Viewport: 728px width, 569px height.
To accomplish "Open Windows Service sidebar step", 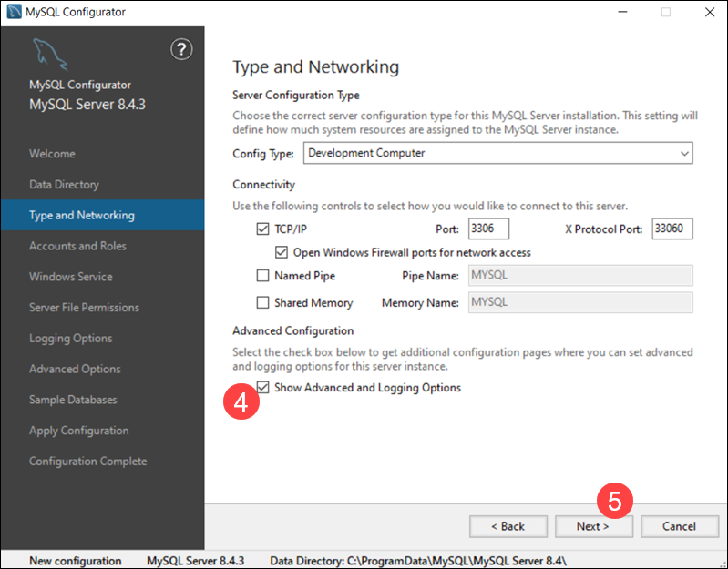I will tap(71, 277).
